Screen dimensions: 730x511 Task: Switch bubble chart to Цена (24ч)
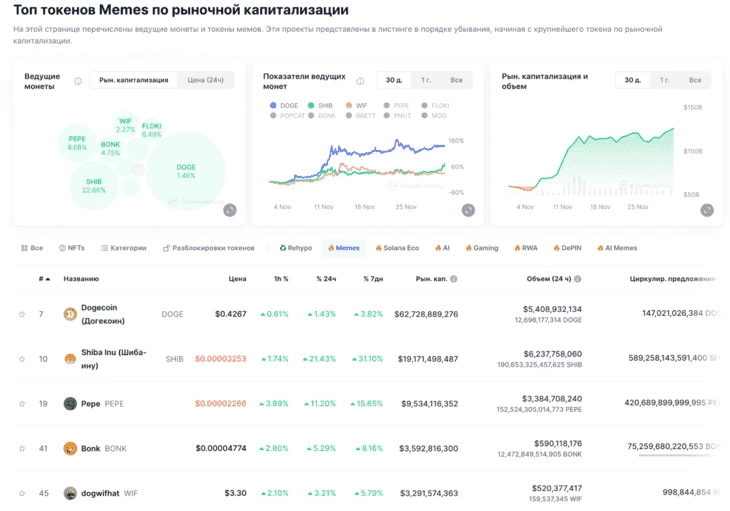(x=205, y=80)
